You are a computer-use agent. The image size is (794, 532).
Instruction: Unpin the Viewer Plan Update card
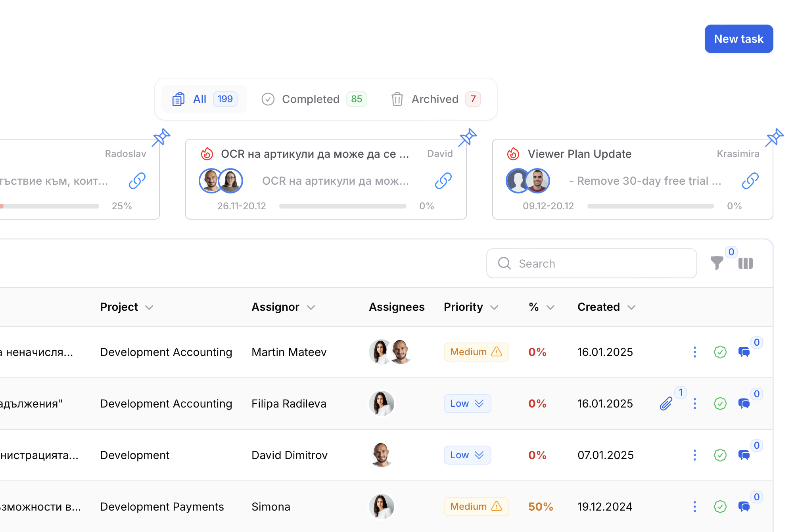point(775,137)
